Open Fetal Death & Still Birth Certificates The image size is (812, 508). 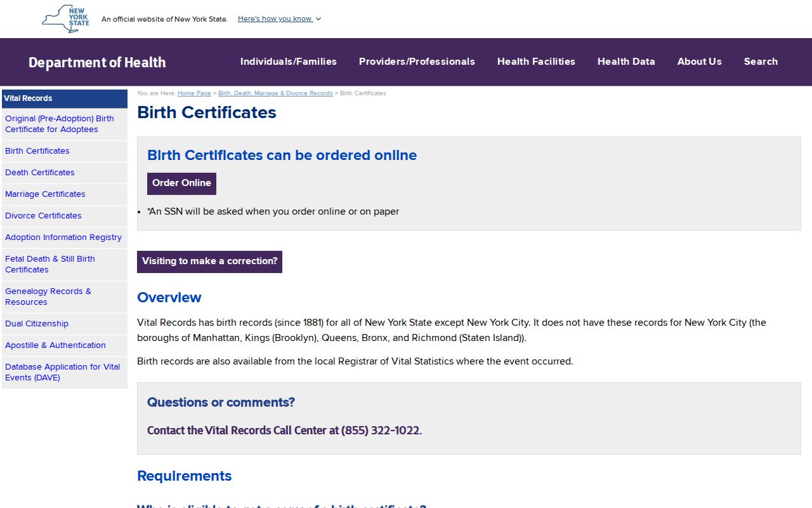click(x=65, y=264)
